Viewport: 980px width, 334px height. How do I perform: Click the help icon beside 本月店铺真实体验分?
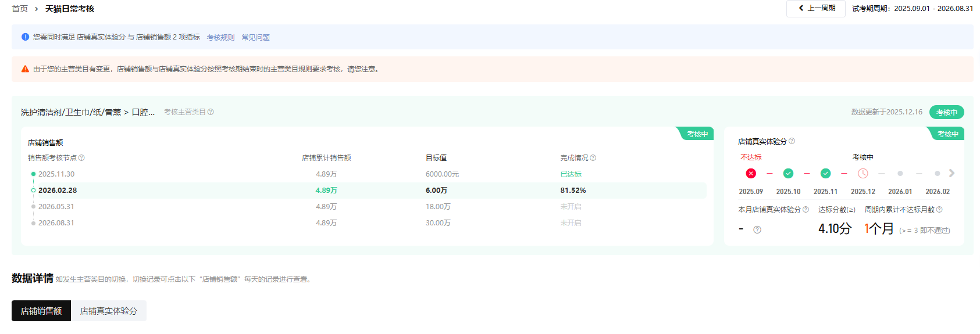click(806, 210)
